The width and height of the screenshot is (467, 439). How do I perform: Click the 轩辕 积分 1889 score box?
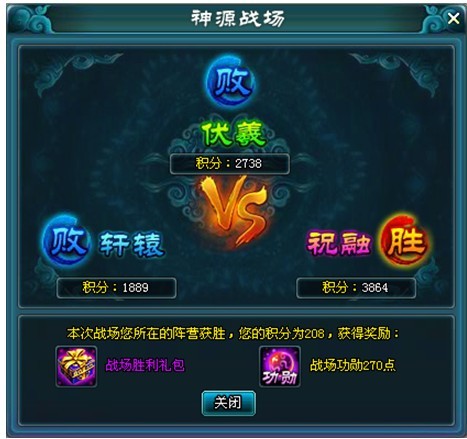(x=116, y=287)
